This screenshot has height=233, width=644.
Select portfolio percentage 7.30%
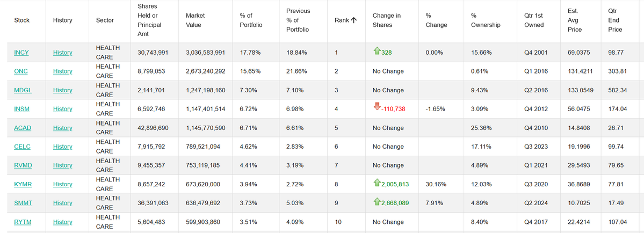coord(249,90)
